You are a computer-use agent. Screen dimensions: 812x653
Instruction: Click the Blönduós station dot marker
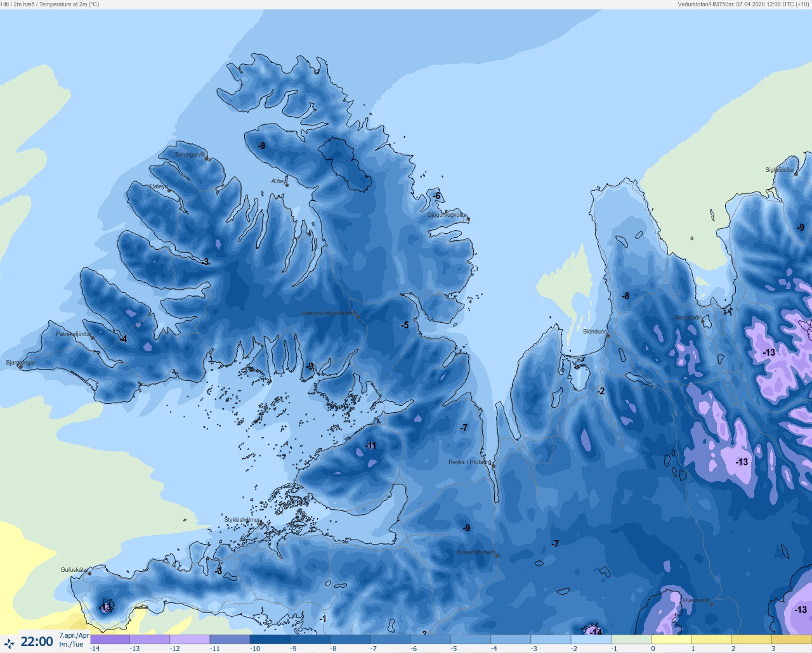[x=608, y=336]
